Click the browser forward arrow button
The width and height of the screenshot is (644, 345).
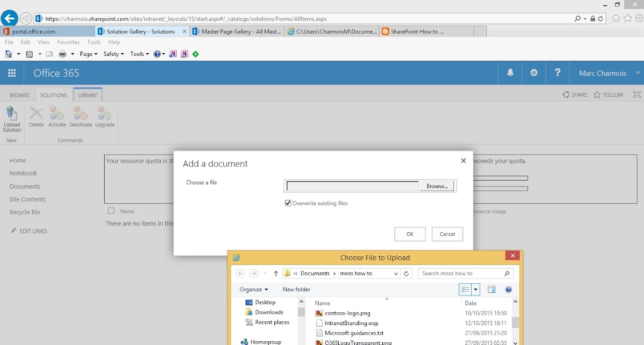[26, 18]
